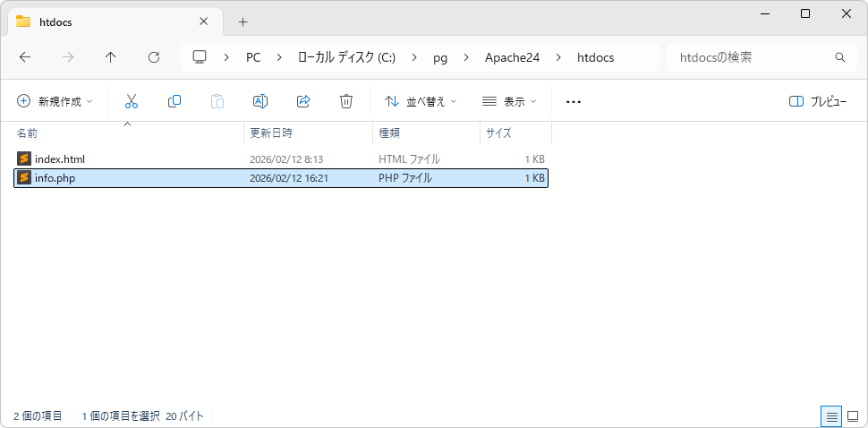
Task: Refresh the htdocs folder view
Action: tap(154, 57)
